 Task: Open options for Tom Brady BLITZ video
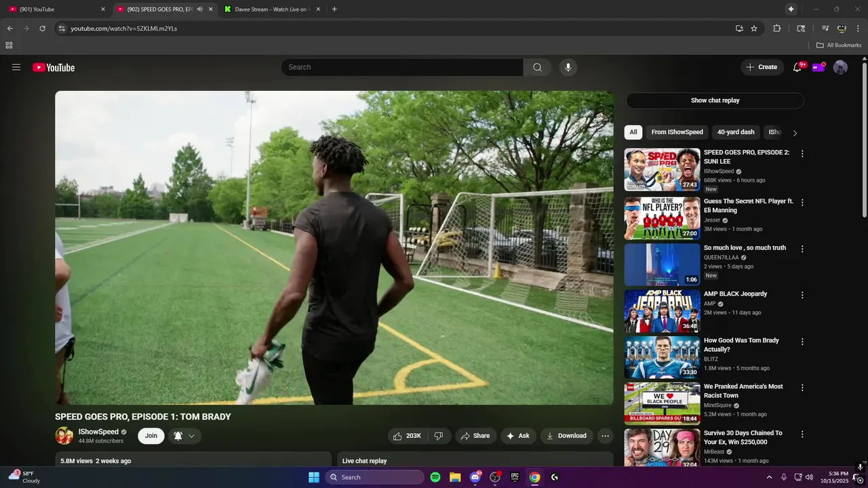(x=802, y=342)
